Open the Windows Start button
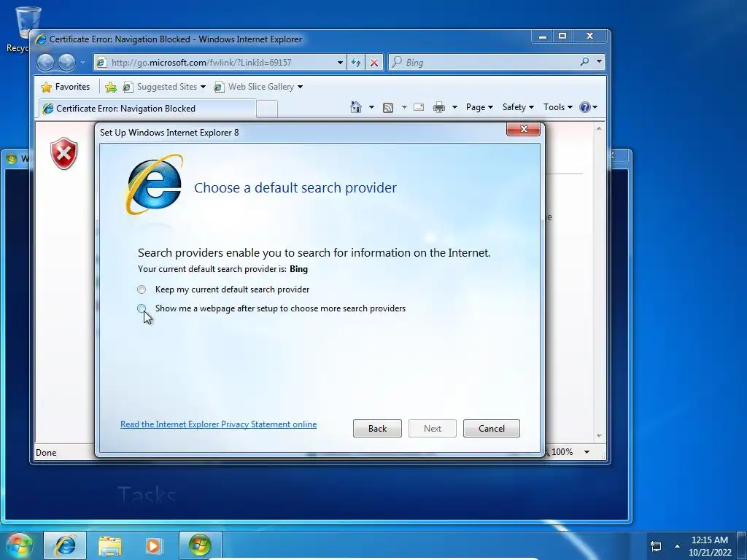 [x=19, y=545]
